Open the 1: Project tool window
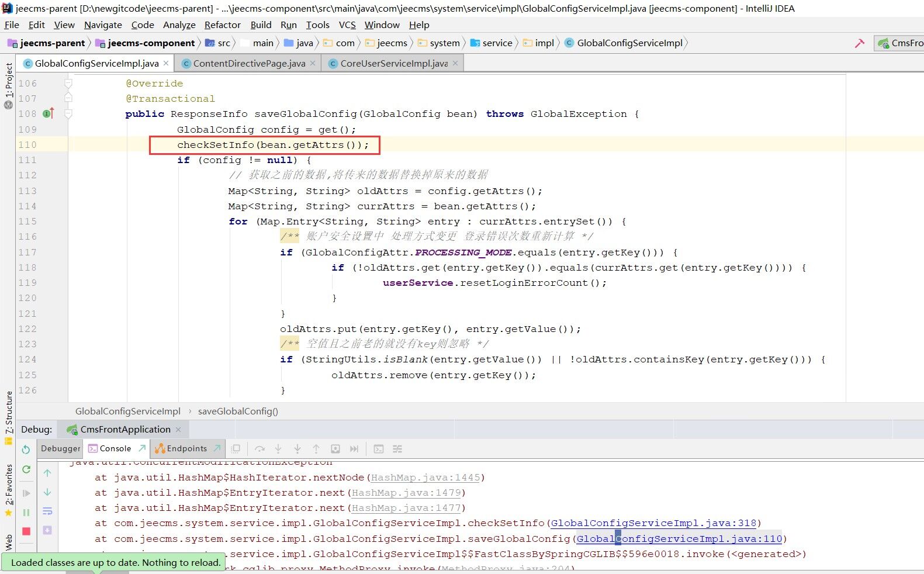 pos(8,79)
